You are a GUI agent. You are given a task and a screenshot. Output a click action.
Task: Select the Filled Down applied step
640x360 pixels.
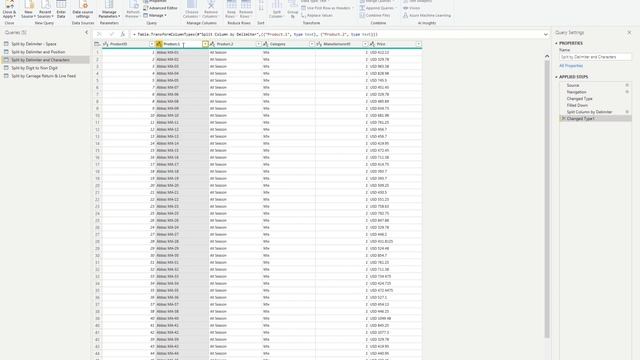click(577, 105)
